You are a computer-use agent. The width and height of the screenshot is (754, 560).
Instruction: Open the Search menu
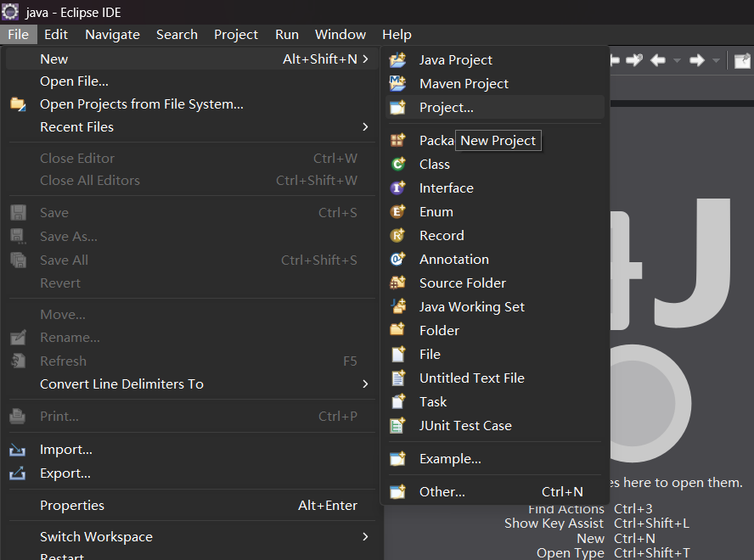pos(177,35)
